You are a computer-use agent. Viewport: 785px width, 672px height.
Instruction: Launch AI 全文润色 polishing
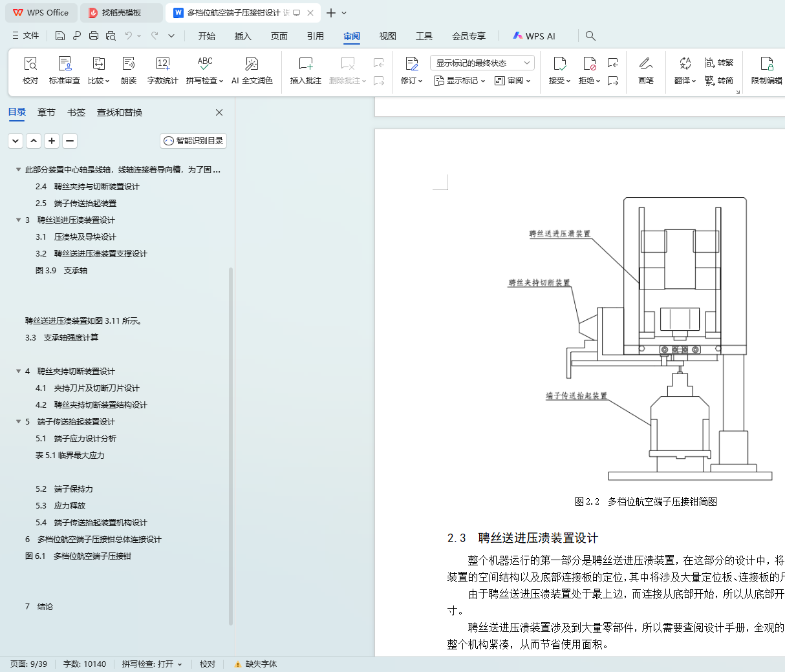click(252, 70)
